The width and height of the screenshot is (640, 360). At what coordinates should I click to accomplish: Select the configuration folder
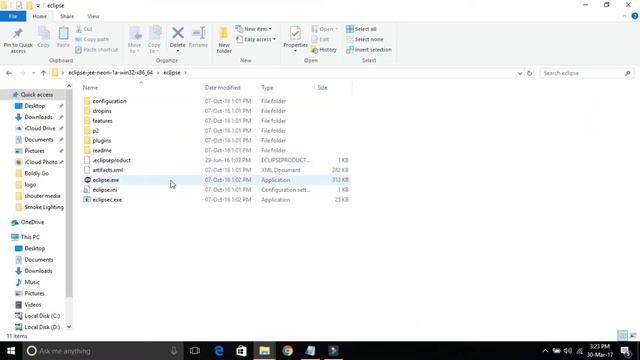tap(109, 101)
